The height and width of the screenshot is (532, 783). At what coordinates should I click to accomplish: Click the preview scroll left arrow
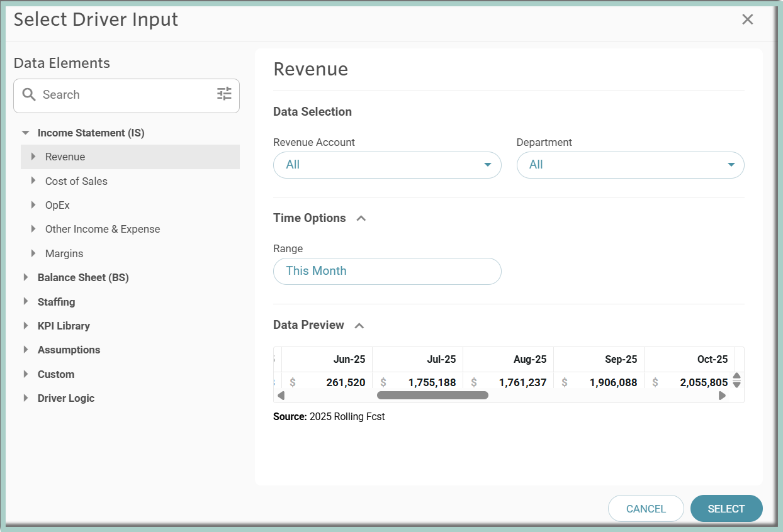(281, 396)
